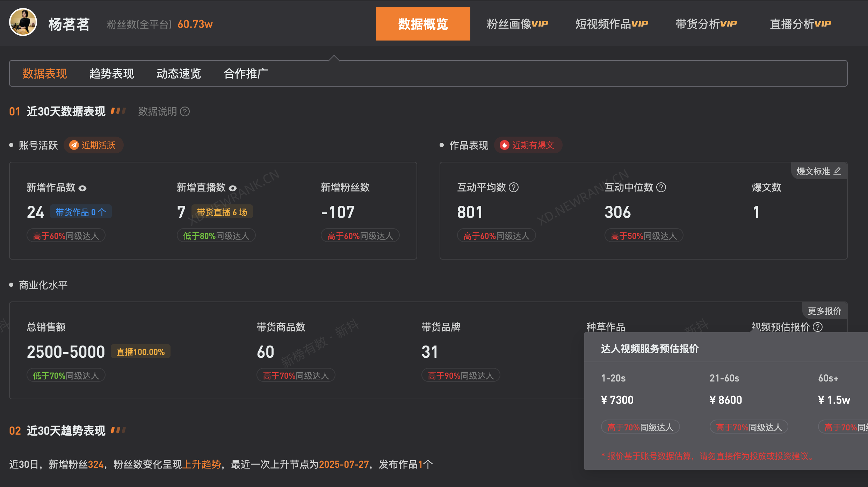Click fan count value 60.73w

click(x=195, y=24)
